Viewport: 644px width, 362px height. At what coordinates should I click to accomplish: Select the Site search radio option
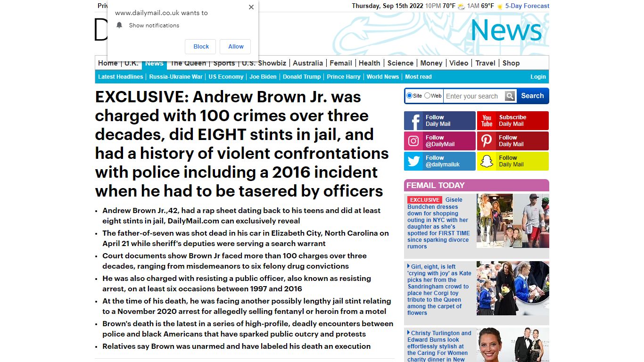[x=409, y=96]
